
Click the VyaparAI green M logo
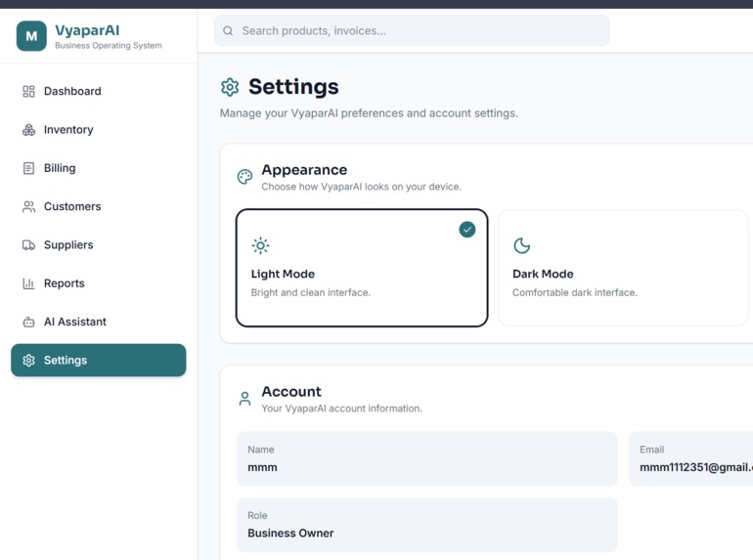[x=31, y=36]
